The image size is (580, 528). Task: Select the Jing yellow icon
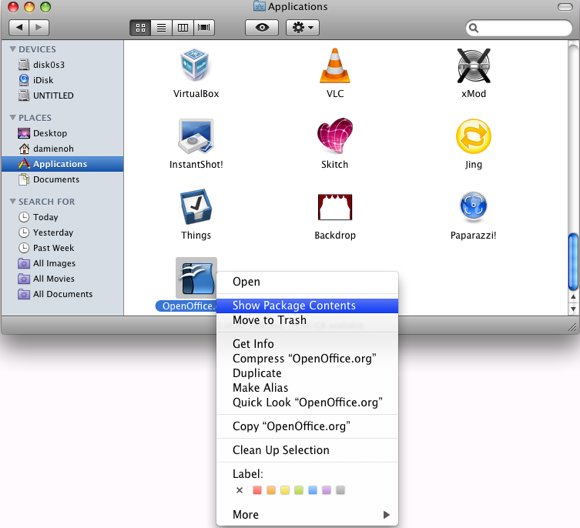473,136
